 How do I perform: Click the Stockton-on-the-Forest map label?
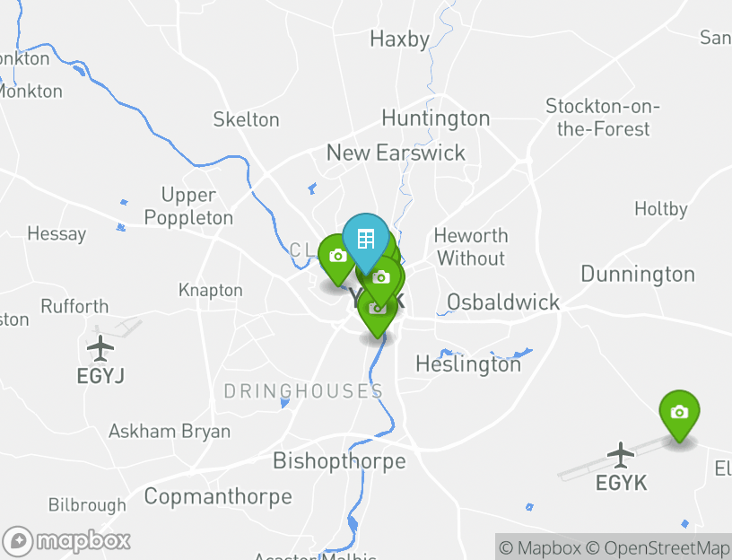[x=603, y=118]
